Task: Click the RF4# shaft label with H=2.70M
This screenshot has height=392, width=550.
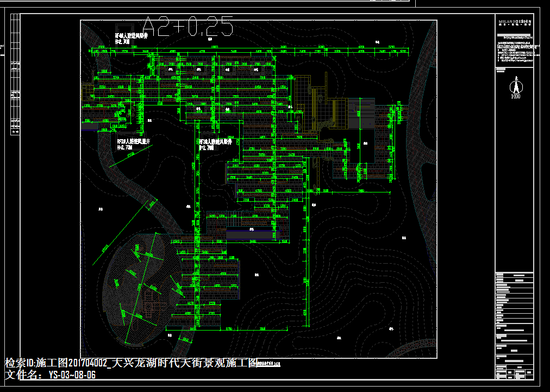Action: [131, 39]
